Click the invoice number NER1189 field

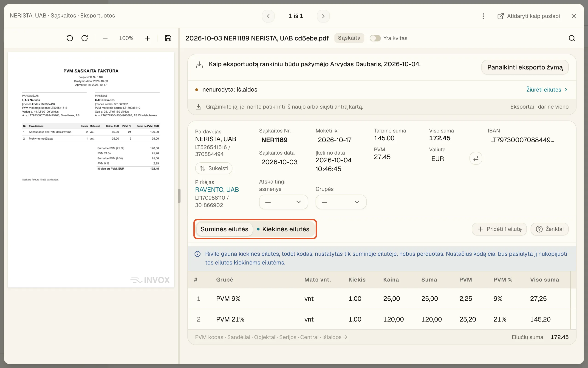(274, 140)
